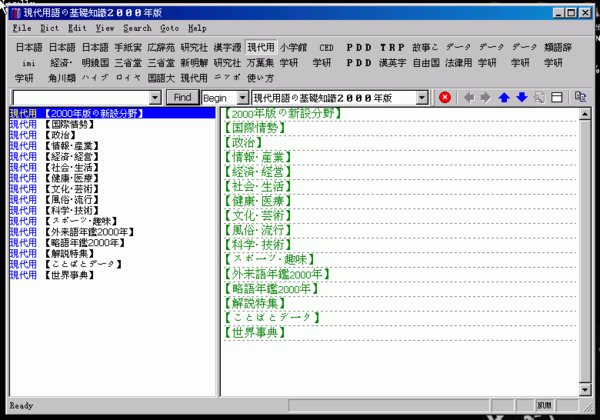Open the File menu
The height and width of the screenshot is (420, 600).
22,28
